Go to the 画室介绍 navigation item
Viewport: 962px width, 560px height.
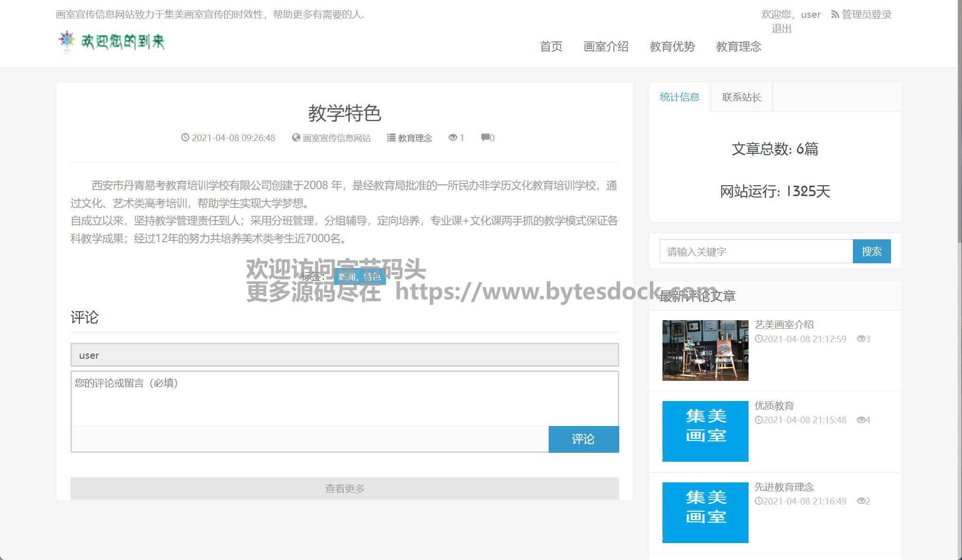606,47
